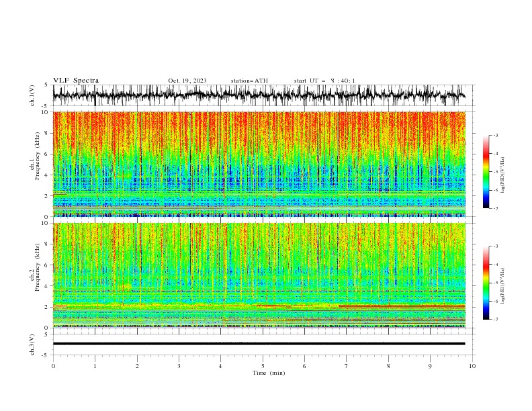Select the lower "log(PSD)(V²/Hz)" colorbar label

point(502,286)
